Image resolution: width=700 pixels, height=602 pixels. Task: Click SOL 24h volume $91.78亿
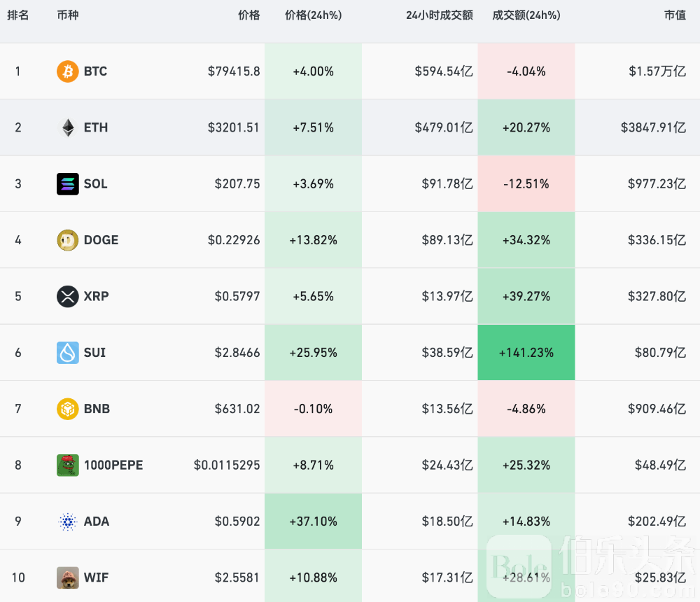point(447,184)
